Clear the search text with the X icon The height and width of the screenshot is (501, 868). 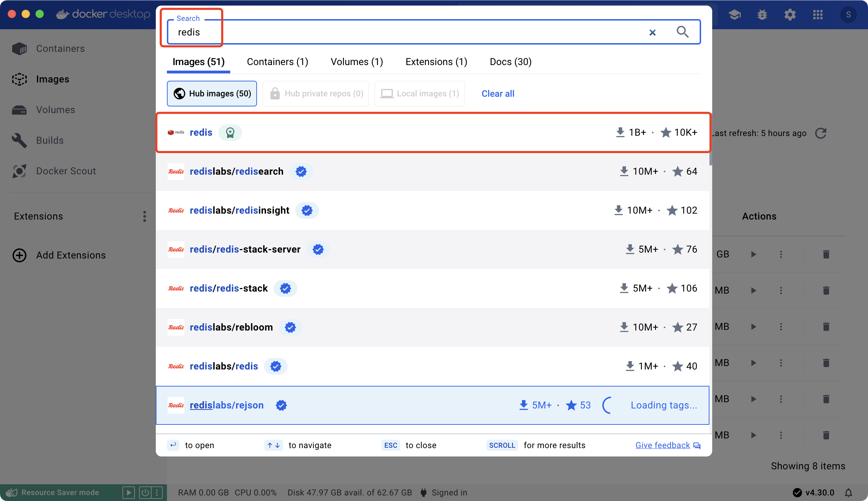(652, 32)
